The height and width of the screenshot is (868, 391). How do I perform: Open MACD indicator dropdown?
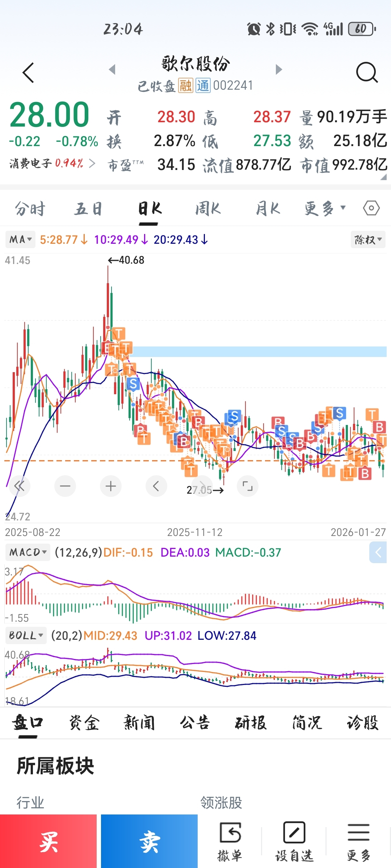coord(28,552)
